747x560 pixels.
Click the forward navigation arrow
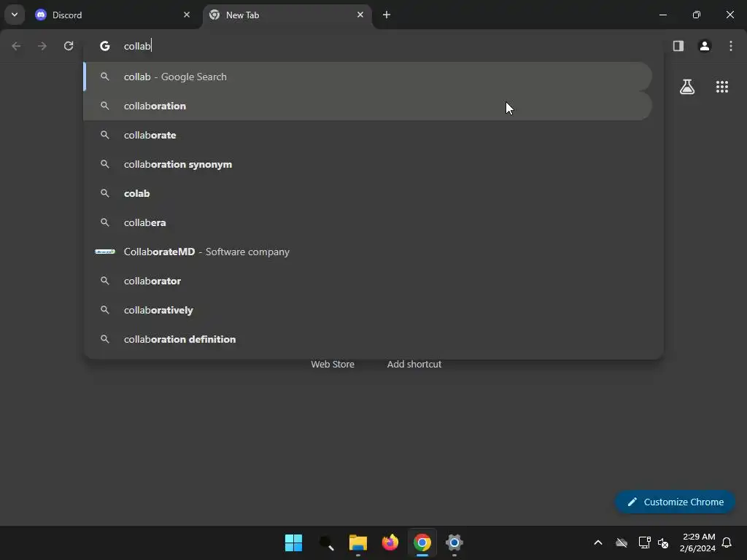(42, 46)
